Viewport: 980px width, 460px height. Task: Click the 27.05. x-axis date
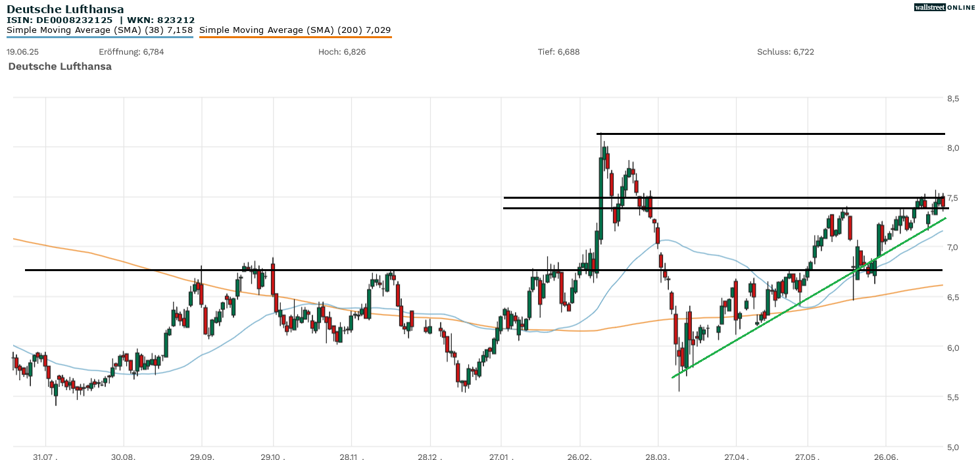808,456
